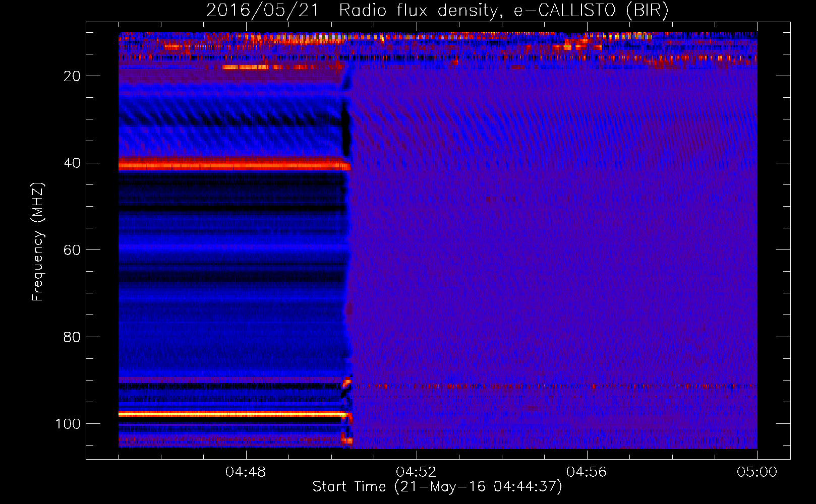This screenshot has width=816, height=504.
Task: Click the 'Frequency (MHZ)' y-axis label
Action: click(x=38, y=242)
